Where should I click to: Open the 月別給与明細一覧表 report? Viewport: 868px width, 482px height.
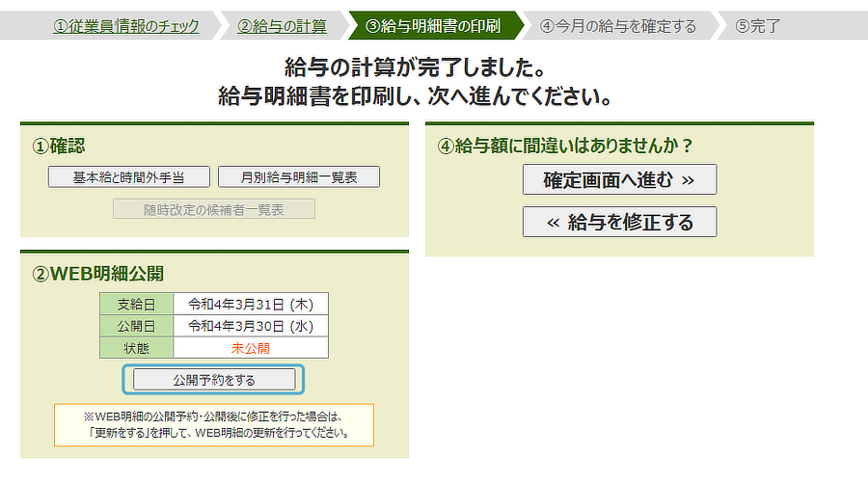click(298, 176)
